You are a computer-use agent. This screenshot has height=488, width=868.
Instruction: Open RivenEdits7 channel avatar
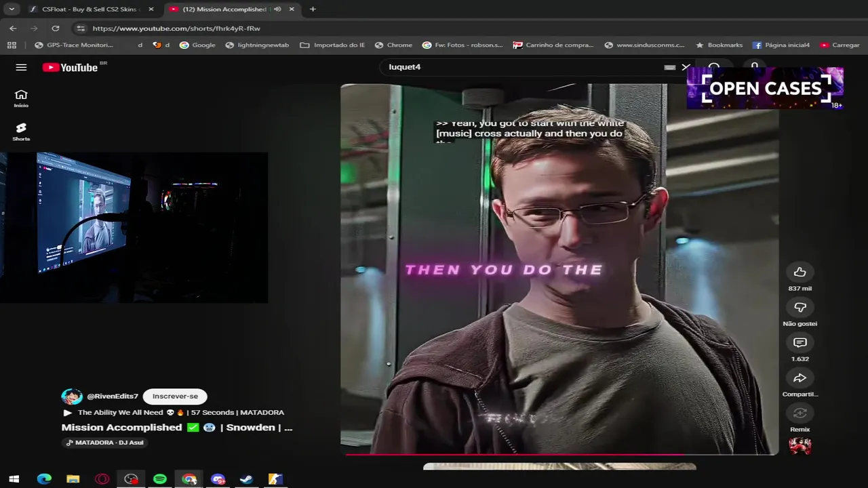pyautogui.click(x=71, y=396)
